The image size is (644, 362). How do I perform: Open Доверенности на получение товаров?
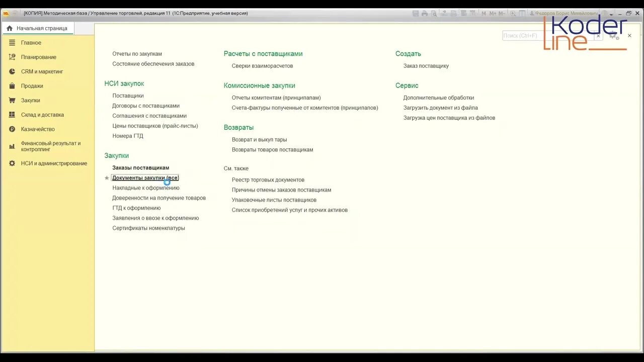pyautogui.click(x=159, y=198)
